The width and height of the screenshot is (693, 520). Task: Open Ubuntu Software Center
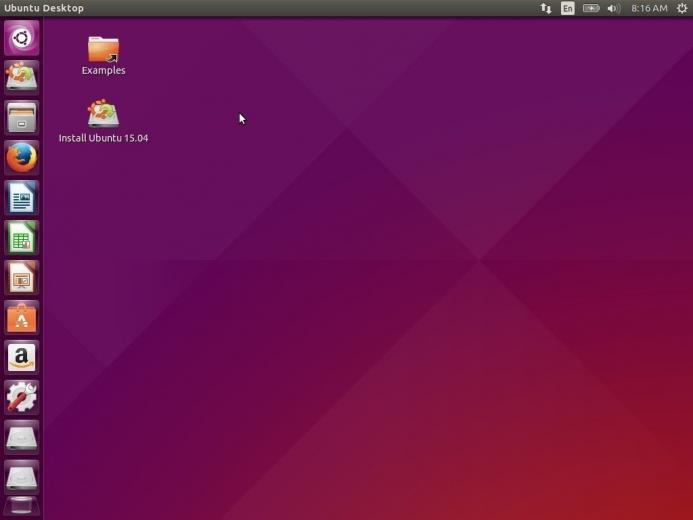click(x=22, y=318)
